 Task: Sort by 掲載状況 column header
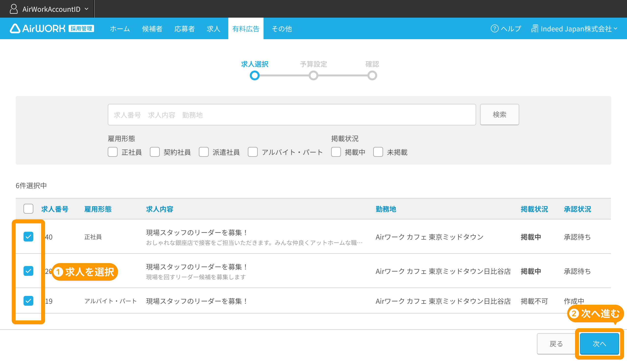coord(534,209)
